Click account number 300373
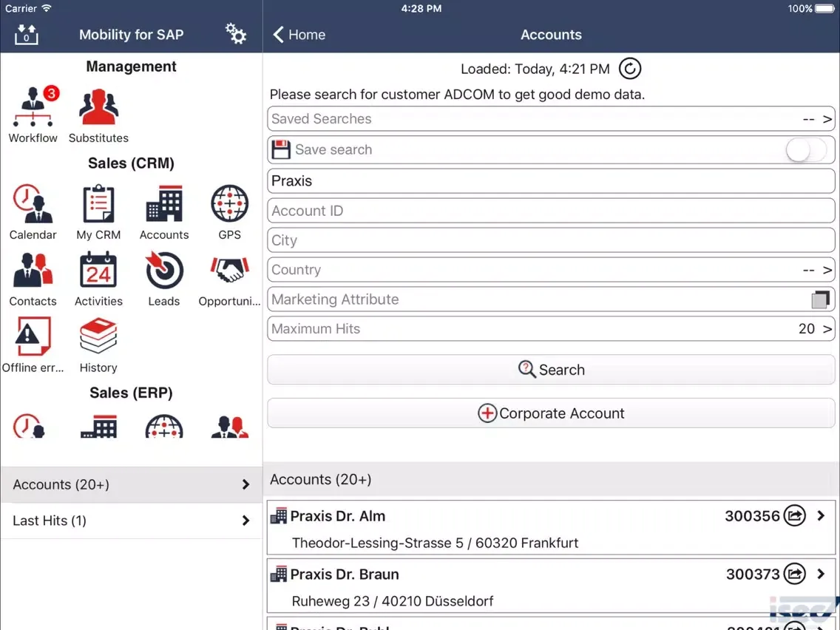This screenshot has height=630, width=840. click(753, 575)
